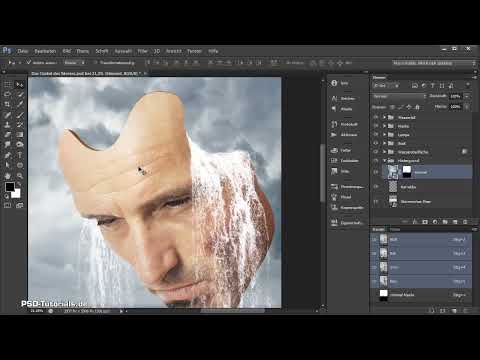
Task: Select the History Brush tool
Action: click(x=20, y=125)
